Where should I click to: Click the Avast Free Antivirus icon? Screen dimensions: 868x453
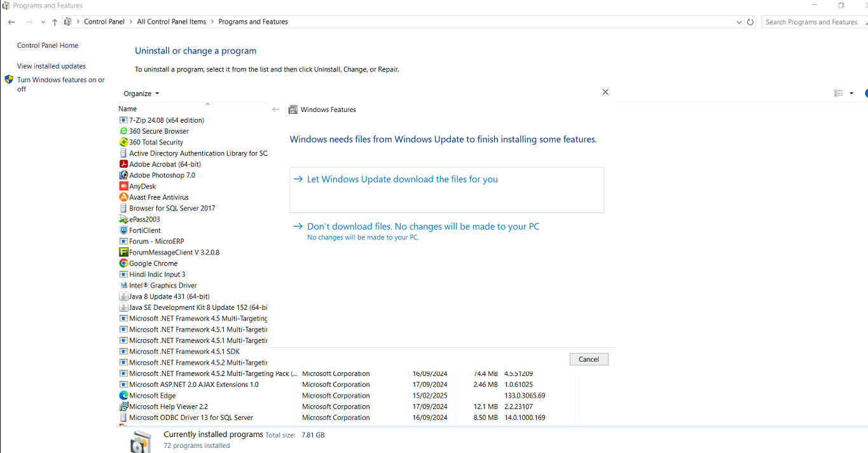coord(123,197)
